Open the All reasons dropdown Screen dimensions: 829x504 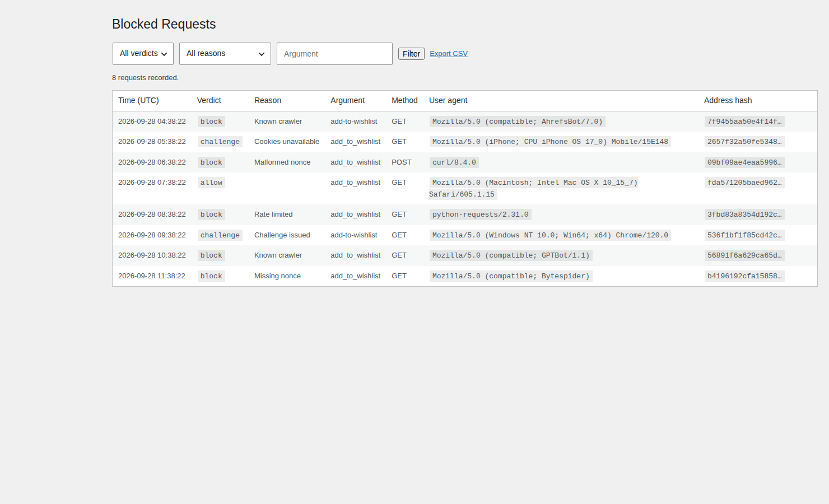(x=225, y=54)
